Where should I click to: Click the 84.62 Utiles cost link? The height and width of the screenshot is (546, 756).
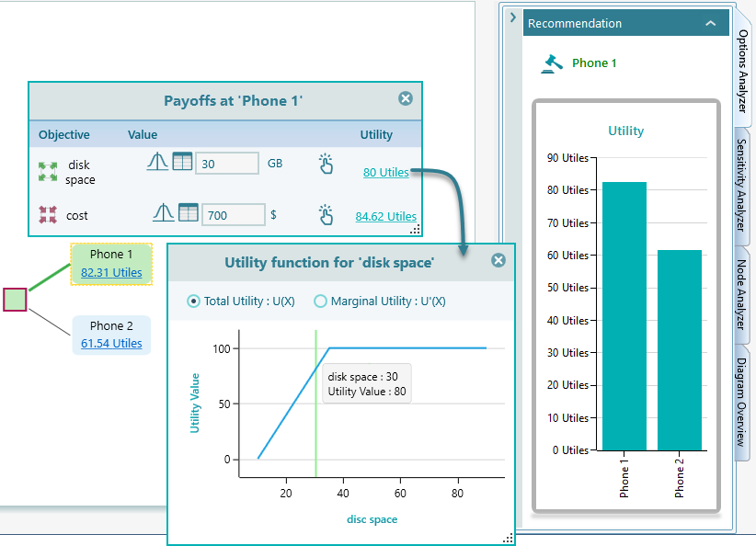385,216
